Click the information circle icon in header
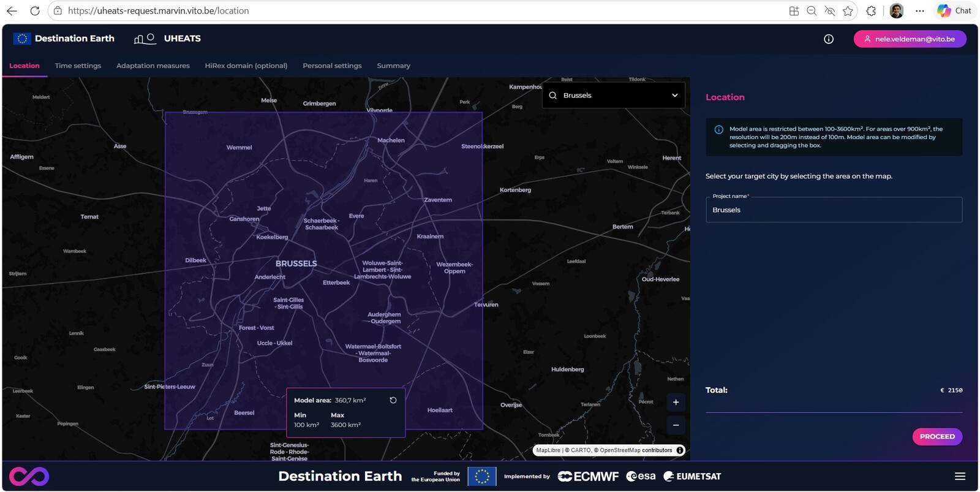The width and height of the screenshot is (980, 492). click(x=829, y=39)
